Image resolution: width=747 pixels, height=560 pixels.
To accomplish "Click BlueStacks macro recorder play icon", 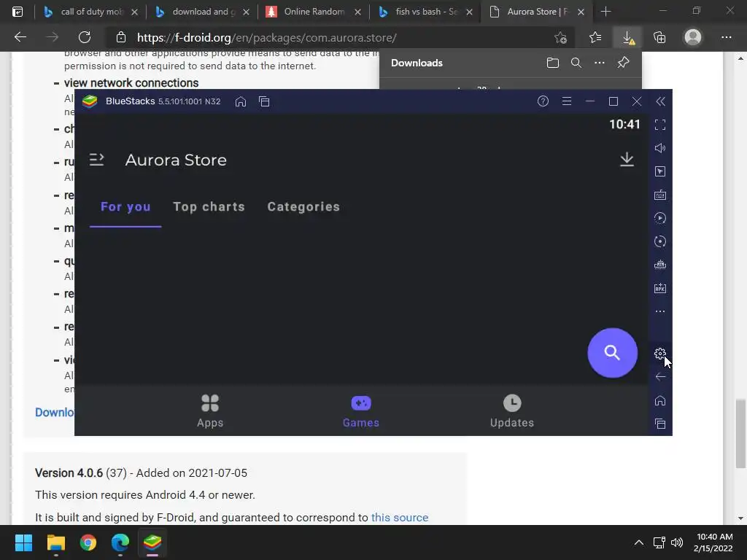I will point(659,218).
